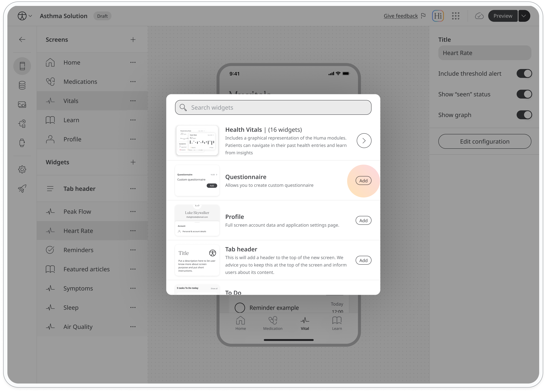Click the Medications icon in screen list

pyautogui.click(x=50, y=81)
